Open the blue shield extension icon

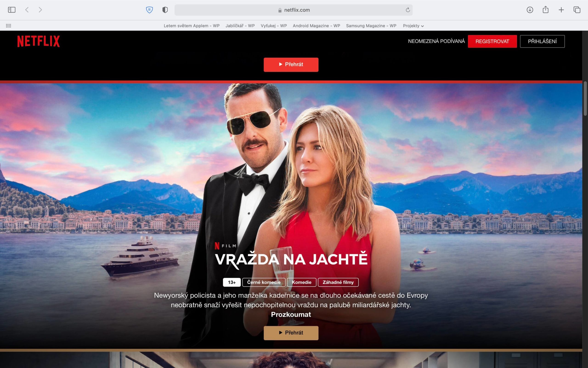(x=150, y=10)
